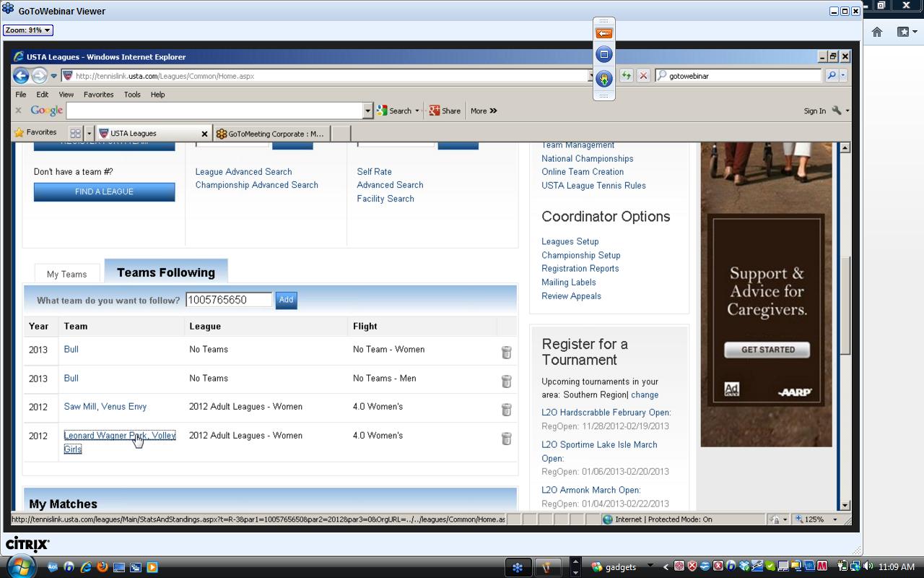924x578 pixels.
Task: Click the trash icon for Saw Mill team
Action: (x=506, y=410)
